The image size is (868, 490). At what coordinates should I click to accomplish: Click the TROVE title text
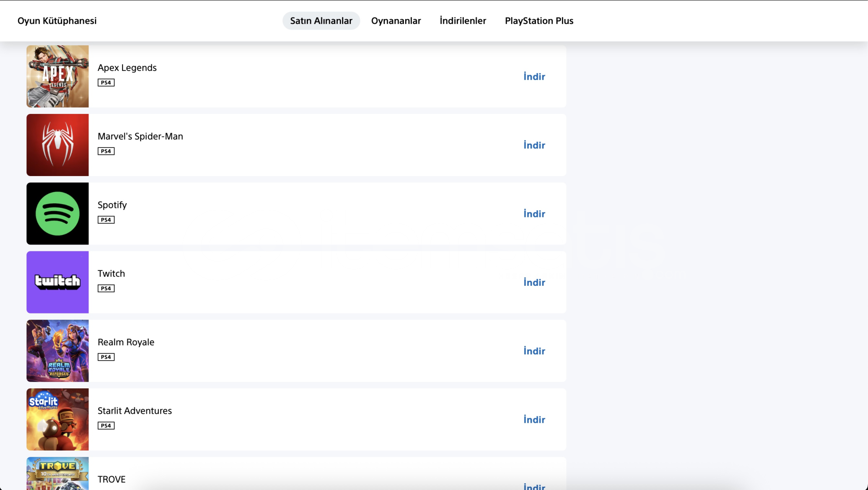112,480
